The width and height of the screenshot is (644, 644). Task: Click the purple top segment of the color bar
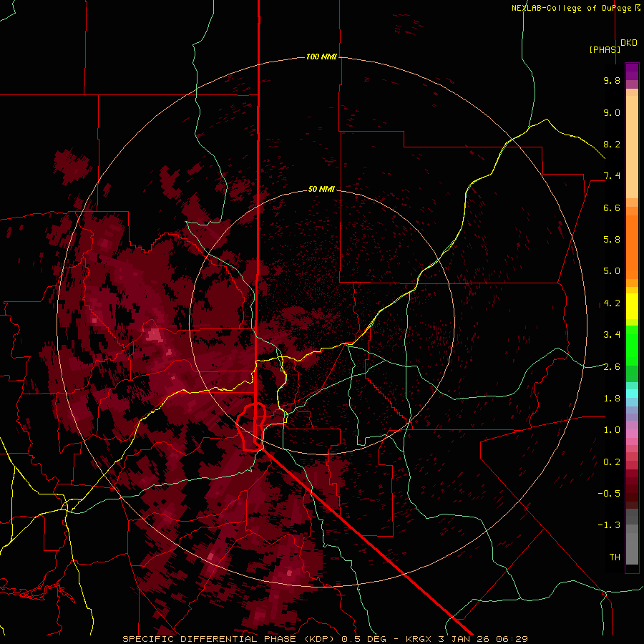coord(632,72)
